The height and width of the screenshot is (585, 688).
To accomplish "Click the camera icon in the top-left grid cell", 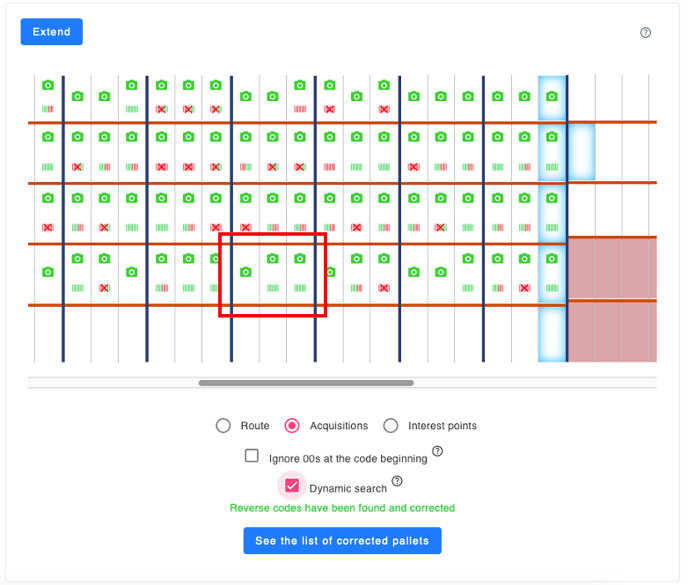I will (x=48, y=86).
